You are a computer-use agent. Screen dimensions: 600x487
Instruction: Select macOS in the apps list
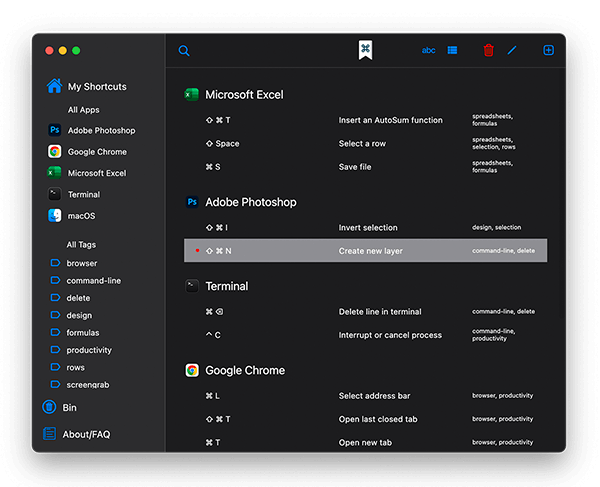[x=81, y=216]
